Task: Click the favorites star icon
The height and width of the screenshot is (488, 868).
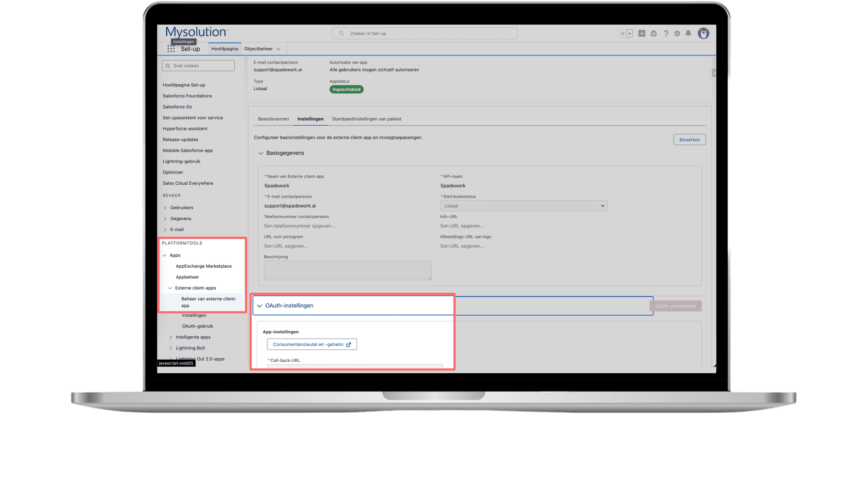Action: click(622, 33)
